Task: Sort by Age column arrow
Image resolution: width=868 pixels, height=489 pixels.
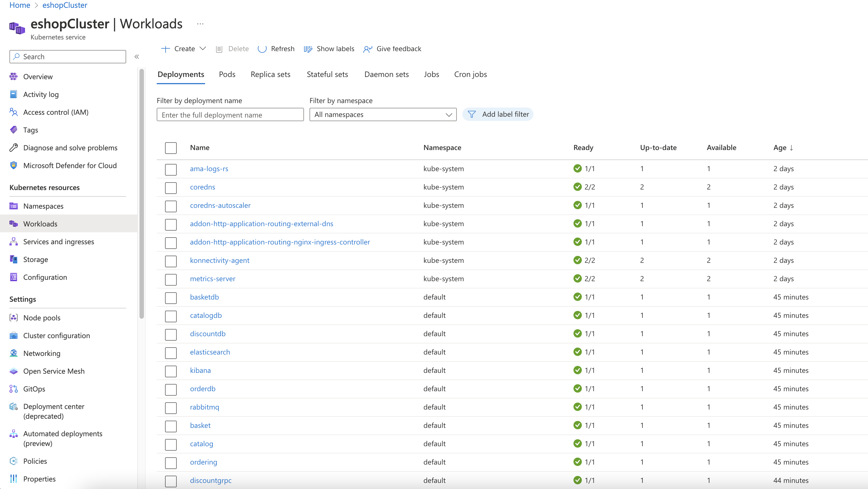Action: pos(792,148)
